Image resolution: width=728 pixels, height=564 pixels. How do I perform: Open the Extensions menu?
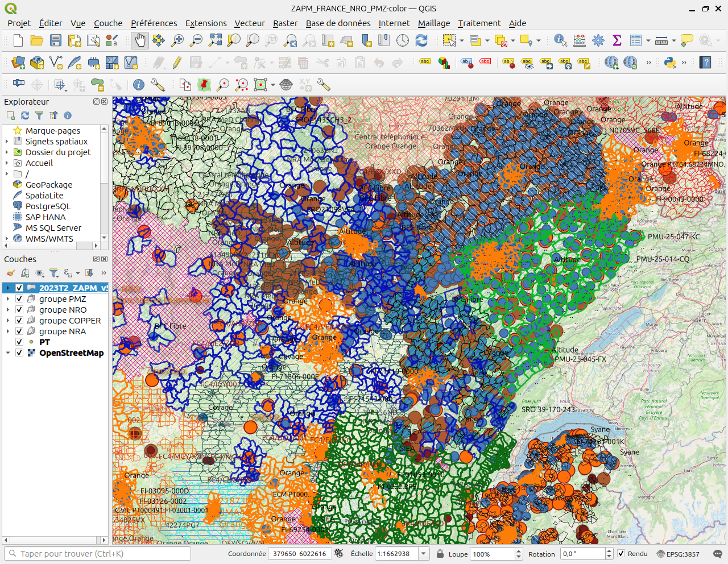pos(206,23)
